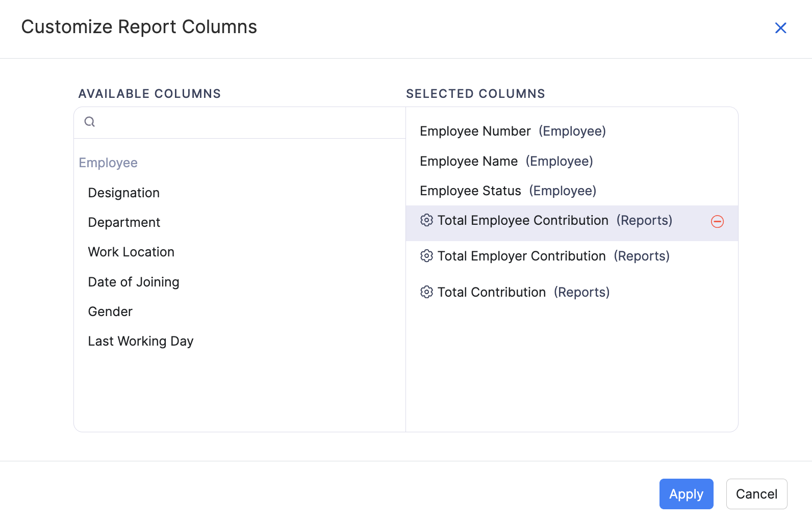Screen dimensions: 812x522
Task: Add Department from available columns
Action: pyautogui.click(x=124, y=222)
